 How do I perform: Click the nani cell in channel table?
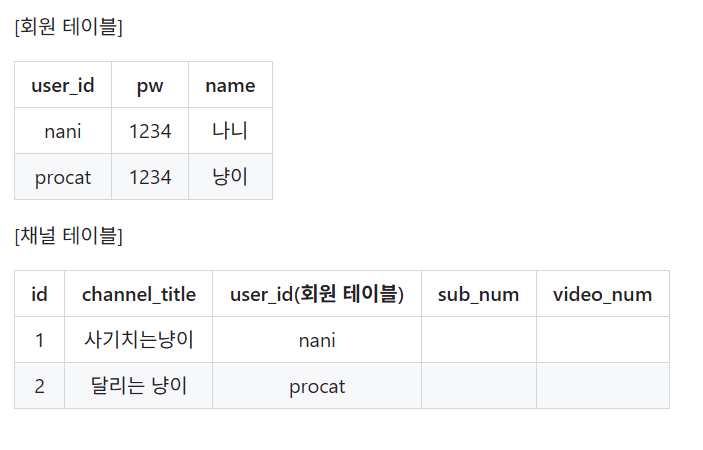317,340
